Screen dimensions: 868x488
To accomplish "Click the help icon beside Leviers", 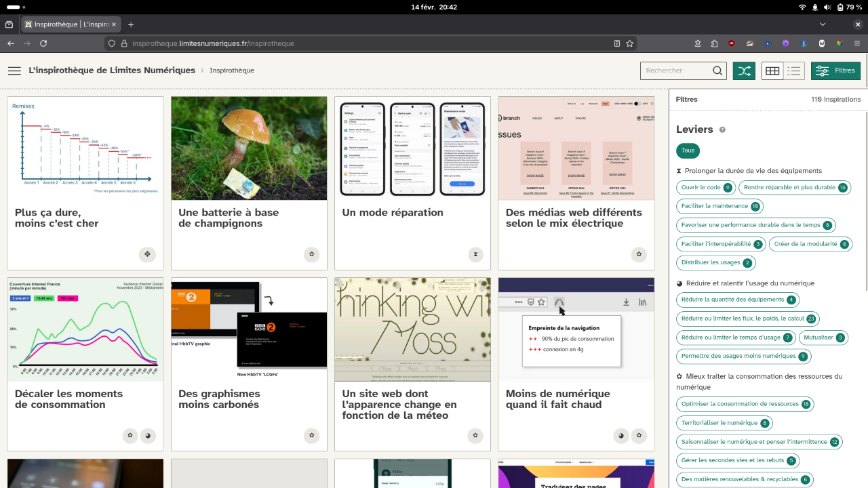I will [722, 129].
